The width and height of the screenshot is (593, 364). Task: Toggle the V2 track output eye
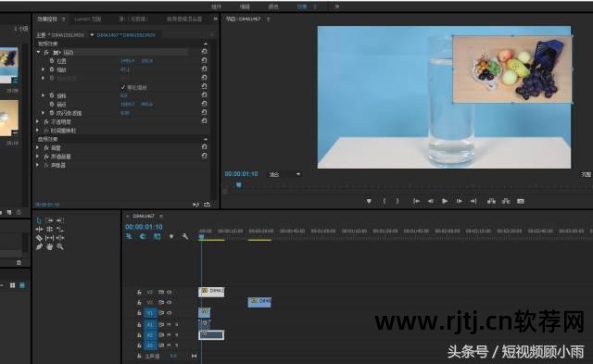(170, 302)
